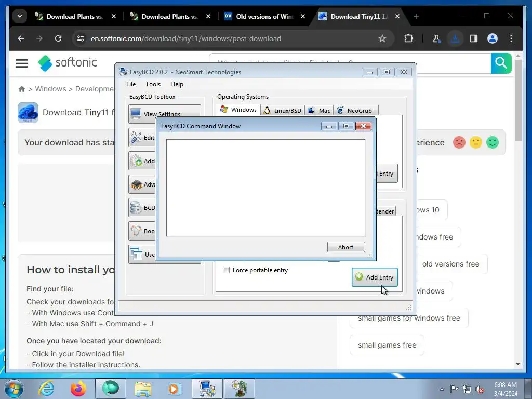Open the File menu in EasyBCD

pos(131,84)
